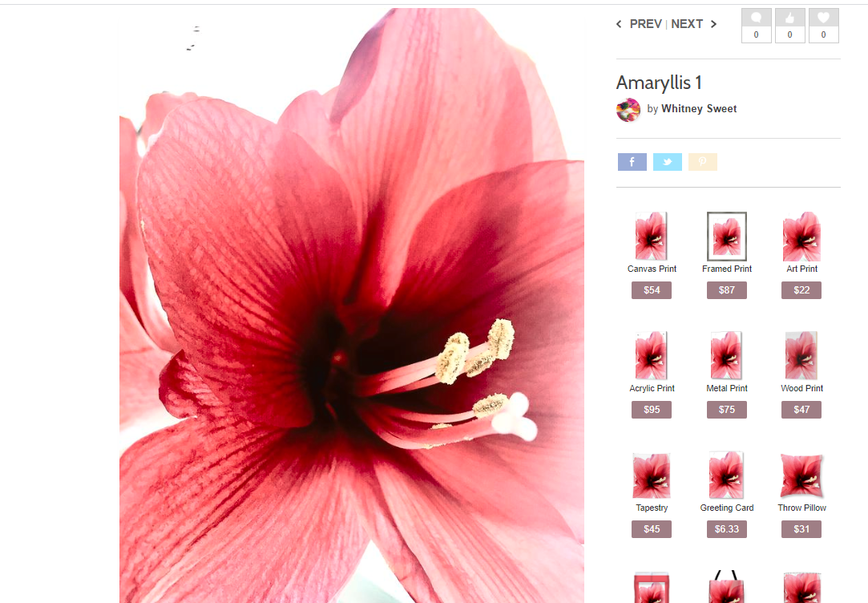
Task: Click the left chevron before PREV
Action: 619,24
